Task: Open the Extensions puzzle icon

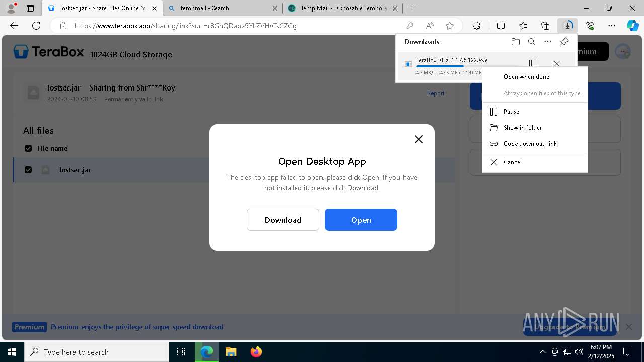Action: (476, 26)
